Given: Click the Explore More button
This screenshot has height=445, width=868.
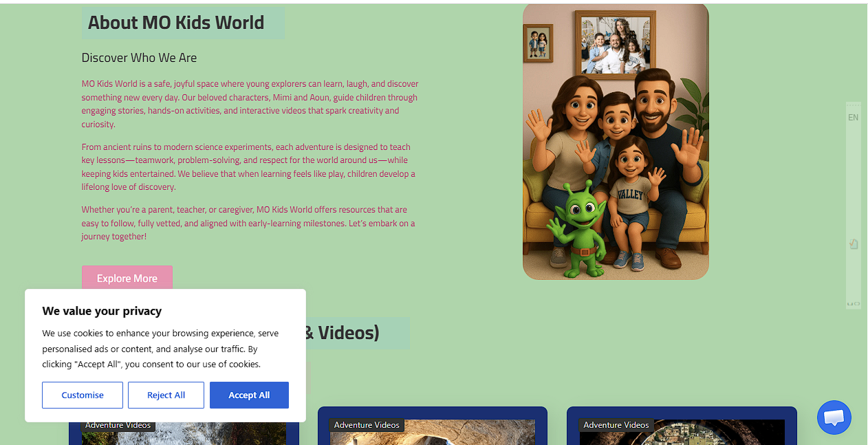Looking at the screenshot, I should 127,278.
